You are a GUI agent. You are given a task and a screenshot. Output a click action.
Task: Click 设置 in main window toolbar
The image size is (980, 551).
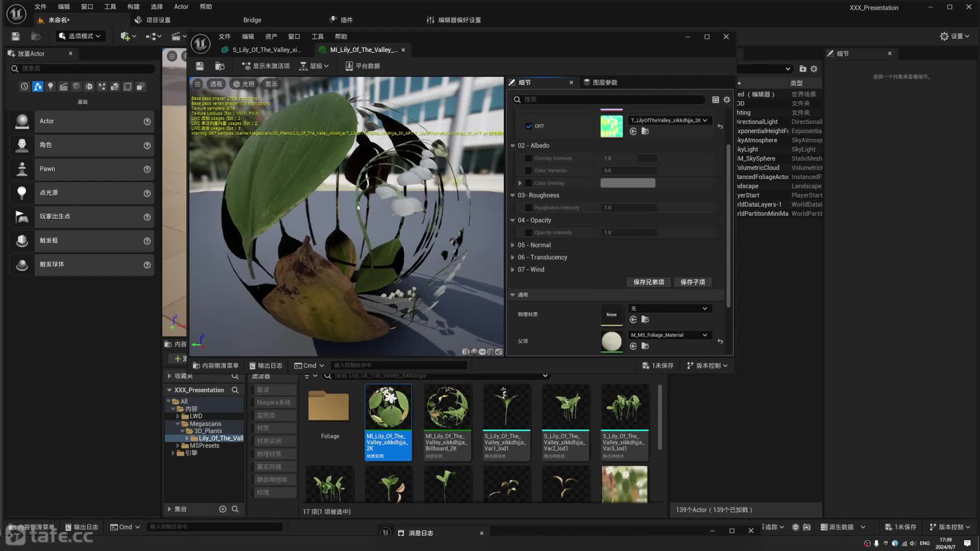tap(954, 36)
